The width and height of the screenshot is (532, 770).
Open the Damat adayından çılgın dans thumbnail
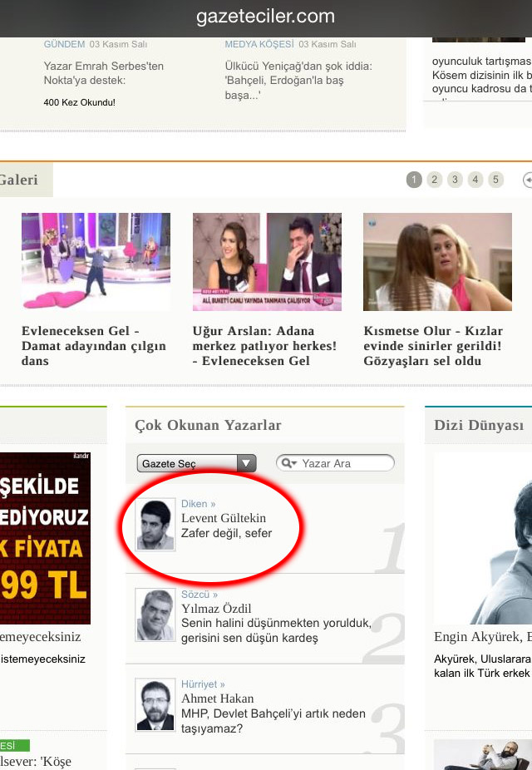click(96, 261)
